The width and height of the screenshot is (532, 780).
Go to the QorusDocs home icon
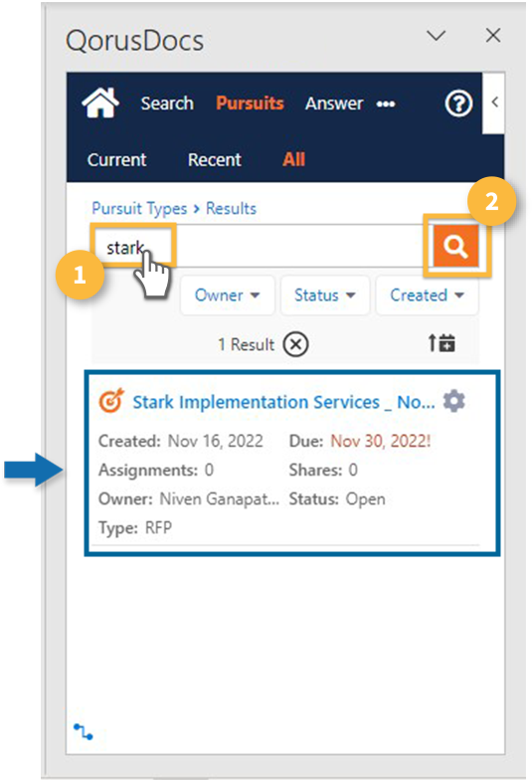tap(100, 103)
